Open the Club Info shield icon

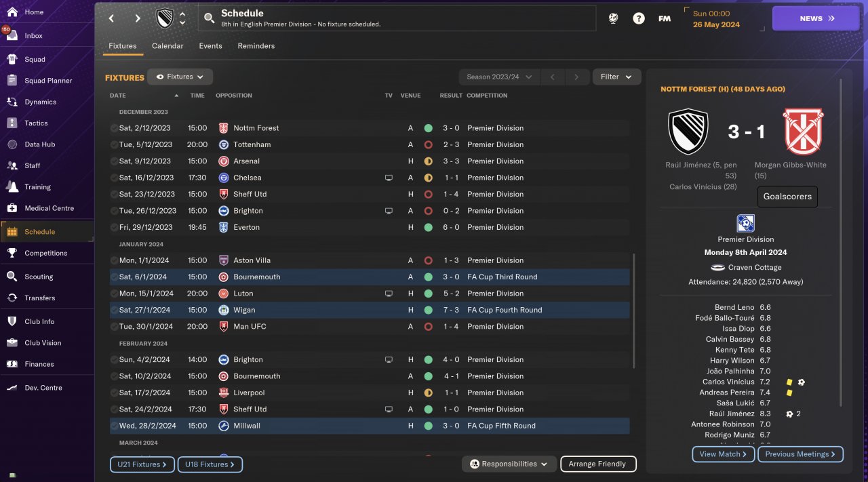[12, 321]
